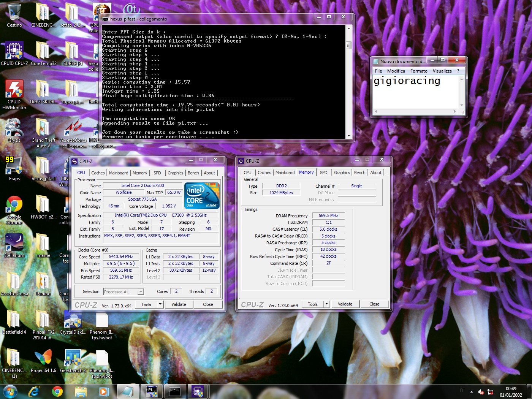Click the CAS# Latency value 5.0 clocks
Image resolution: width=532 pixels, height=399 pixels.
coord(328,229)
